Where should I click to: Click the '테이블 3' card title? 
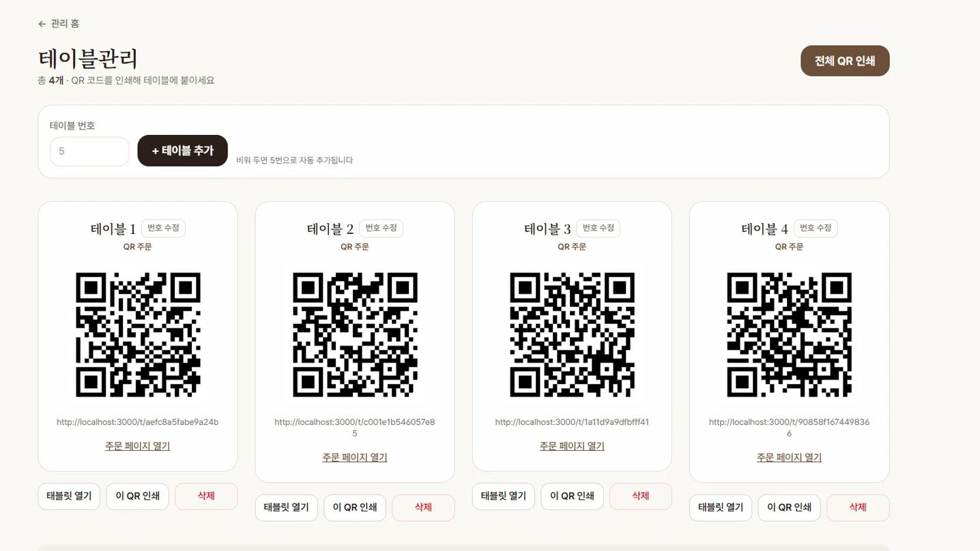547,229
